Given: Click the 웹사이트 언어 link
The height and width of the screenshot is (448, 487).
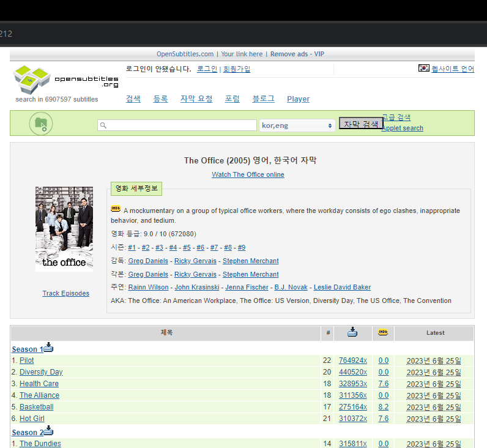Looking at the screenshot, I should [453, 69].
